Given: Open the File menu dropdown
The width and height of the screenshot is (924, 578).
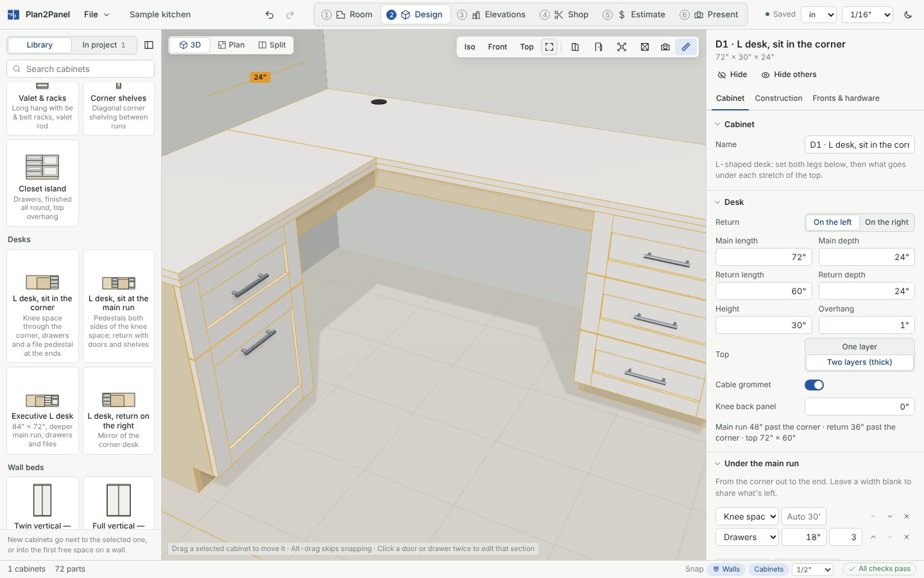Looking at the screenshot, I should coord(97,15).
